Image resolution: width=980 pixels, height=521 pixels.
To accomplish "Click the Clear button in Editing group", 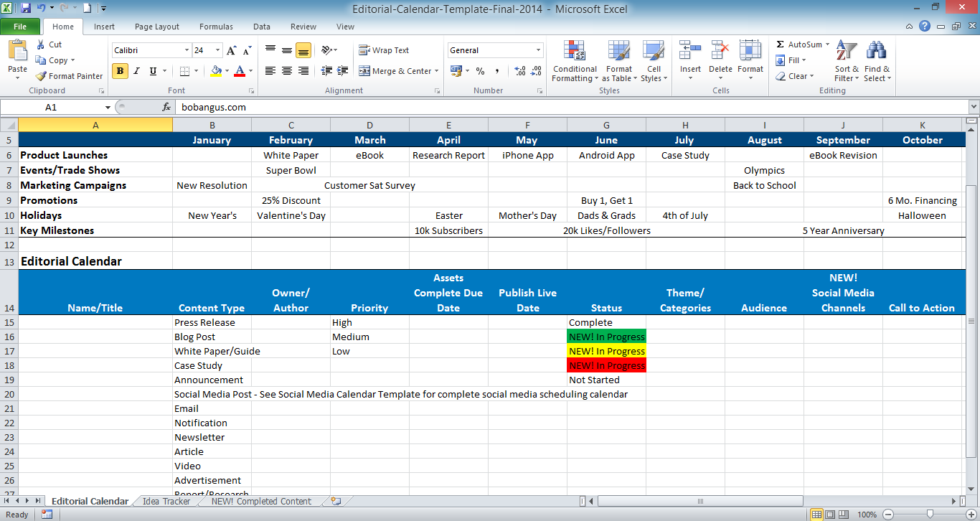I will (794, 75).
